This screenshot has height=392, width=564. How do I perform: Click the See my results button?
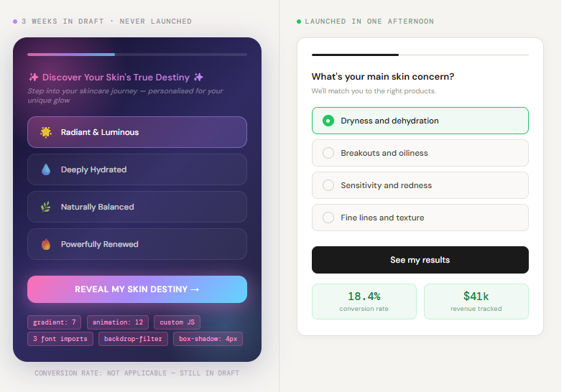[x=420, y=260]
